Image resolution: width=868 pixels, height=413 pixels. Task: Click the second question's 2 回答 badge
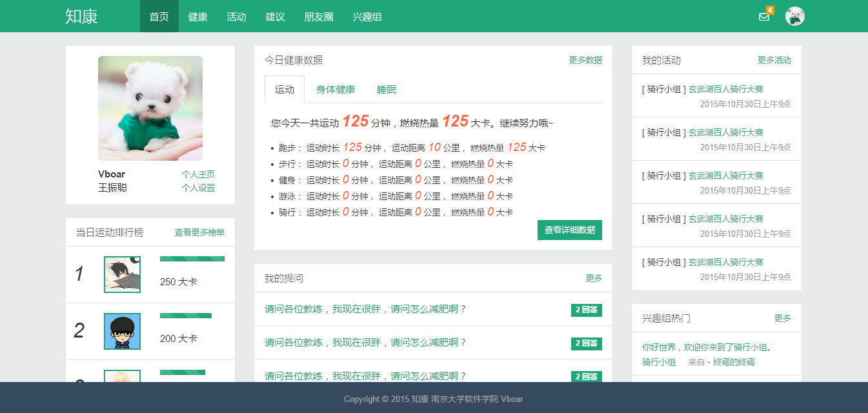(x=587, y=343)
